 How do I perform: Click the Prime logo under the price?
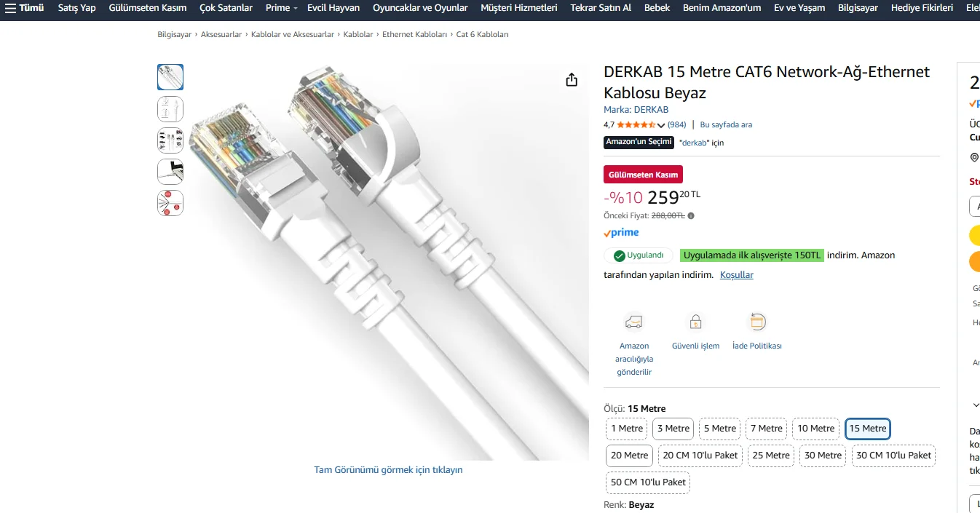click(621, 233)
